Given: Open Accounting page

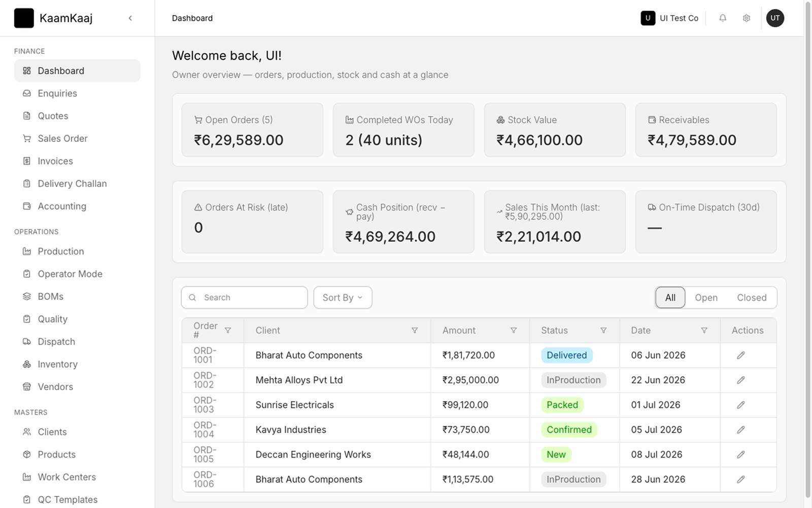Looking at the screenshot, I should [77, 206].
